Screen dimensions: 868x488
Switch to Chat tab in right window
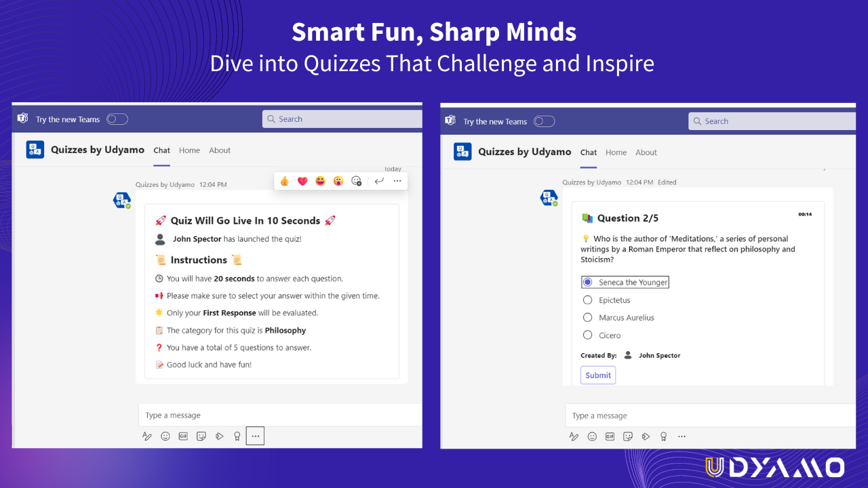(589, 152)
